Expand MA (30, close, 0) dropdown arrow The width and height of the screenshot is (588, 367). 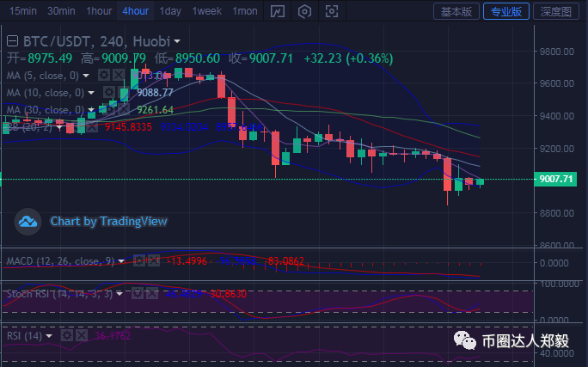(x=91, y=110)
